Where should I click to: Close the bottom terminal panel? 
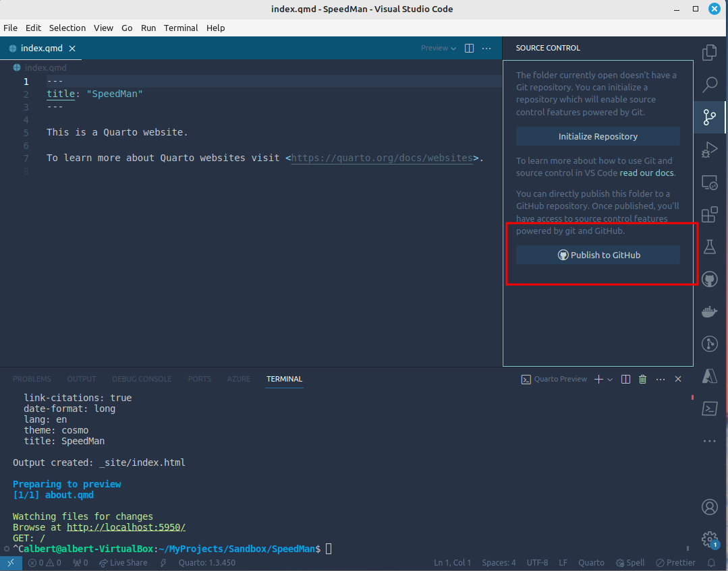[678, 380]
